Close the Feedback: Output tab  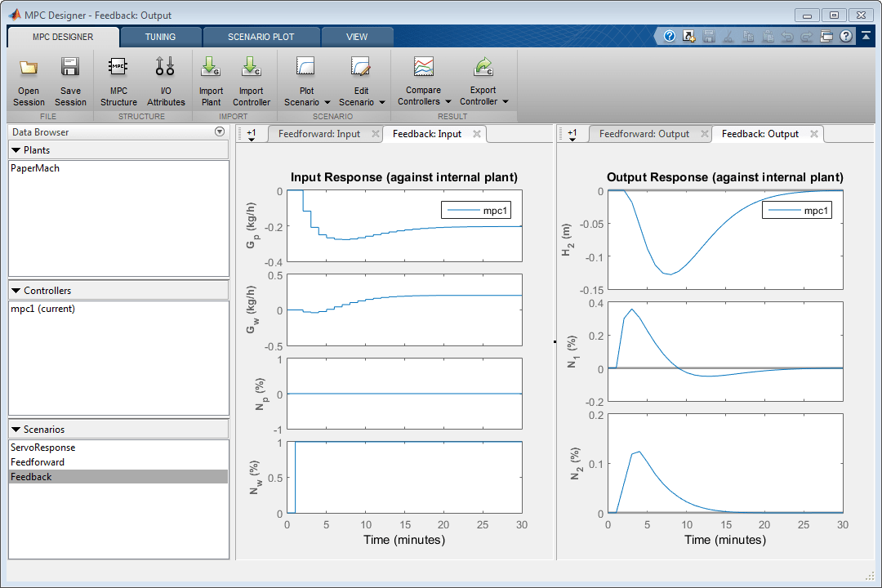pos(814,134)
